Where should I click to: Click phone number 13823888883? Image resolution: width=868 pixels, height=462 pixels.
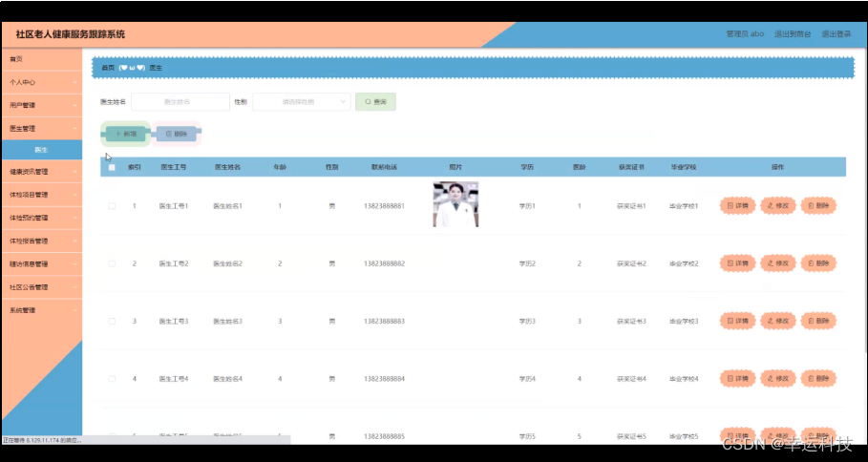(384, 321)
